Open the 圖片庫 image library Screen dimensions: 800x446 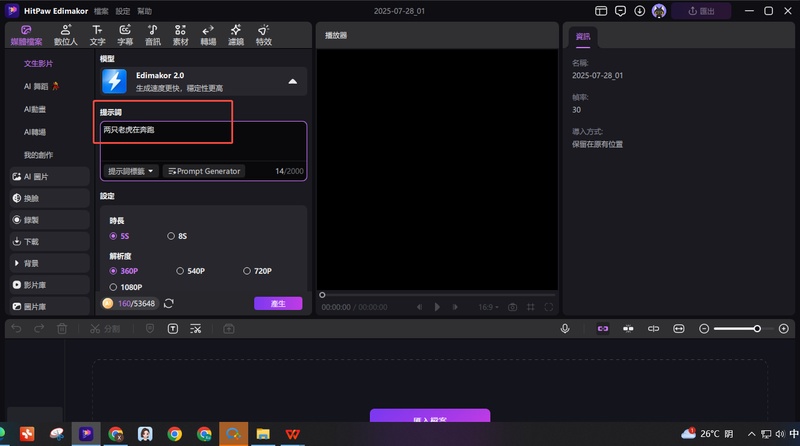point(49,306)
